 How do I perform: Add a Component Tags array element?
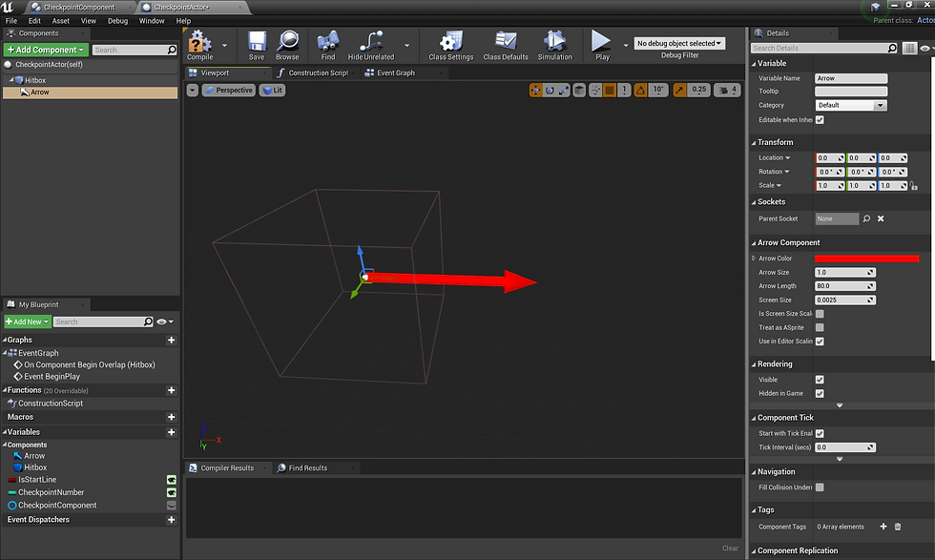tap(883, 527)
